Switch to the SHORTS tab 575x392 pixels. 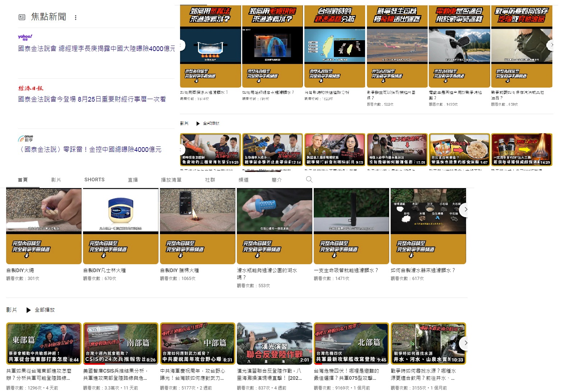[x=95, y=179]
